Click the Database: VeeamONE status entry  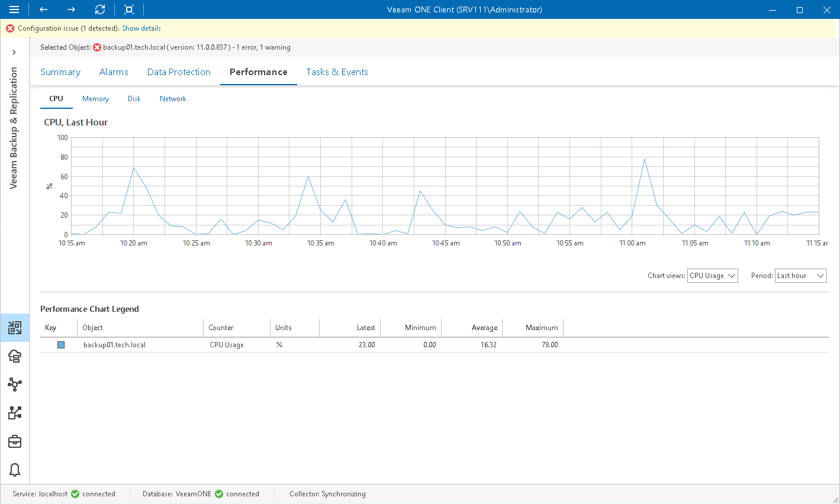177,494
